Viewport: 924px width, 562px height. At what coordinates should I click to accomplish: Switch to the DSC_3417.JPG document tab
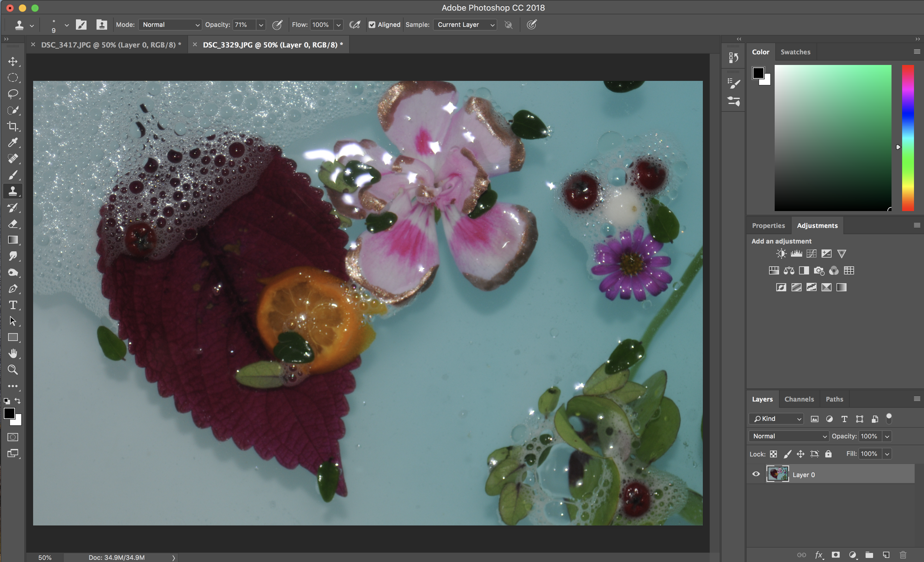(108, 45)
